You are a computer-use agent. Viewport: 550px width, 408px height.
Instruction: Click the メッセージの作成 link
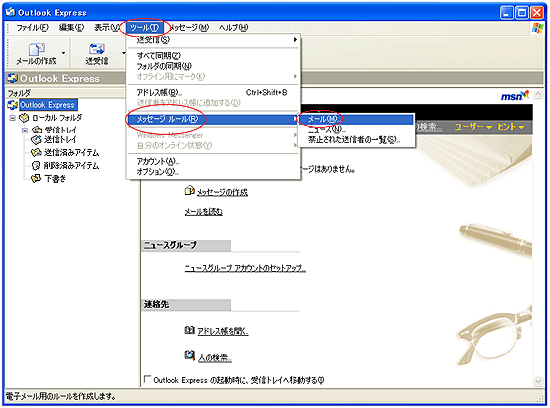[x=222, y=192]
